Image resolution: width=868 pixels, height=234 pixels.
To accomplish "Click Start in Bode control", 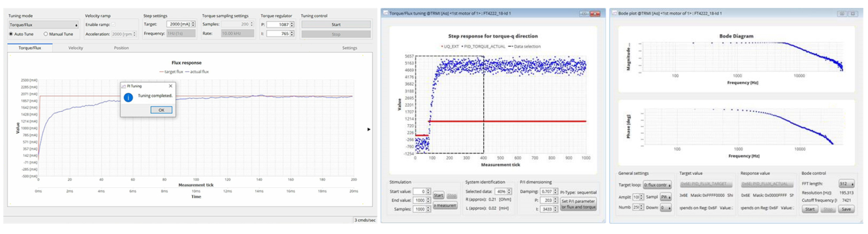I will click(810, 209).
